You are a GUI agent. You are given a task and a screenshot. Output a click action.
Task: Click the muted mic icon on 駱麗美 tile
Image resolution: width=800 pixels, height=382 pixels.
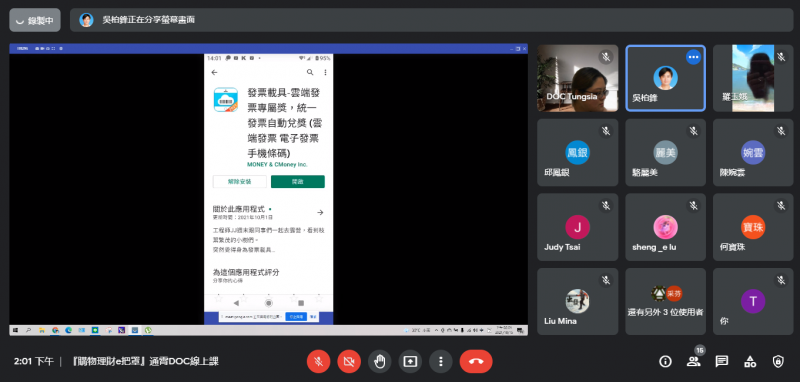click(693, 132)
